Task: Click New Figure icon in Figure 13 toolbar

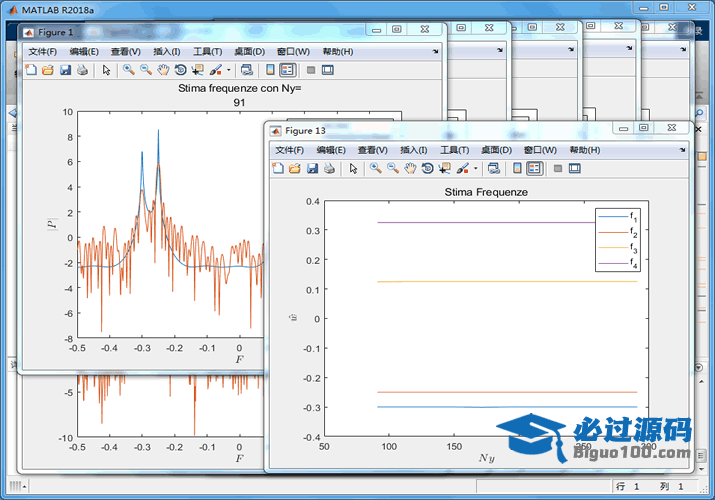Action: tap(278, 168)
